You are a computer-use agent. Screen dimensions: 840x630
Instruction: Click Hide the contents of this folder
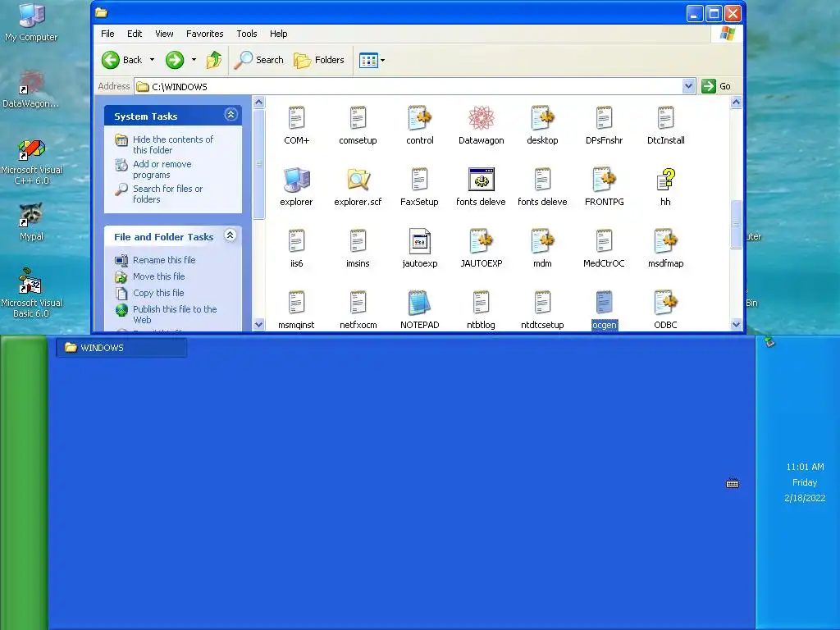[172, 144]
